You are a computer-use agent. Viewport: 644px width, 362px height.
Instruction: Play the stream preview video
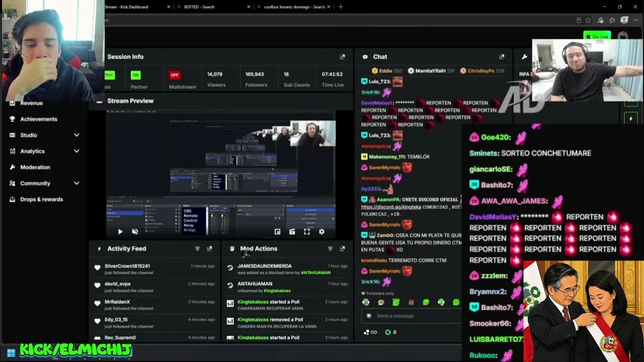pos(120,232)
